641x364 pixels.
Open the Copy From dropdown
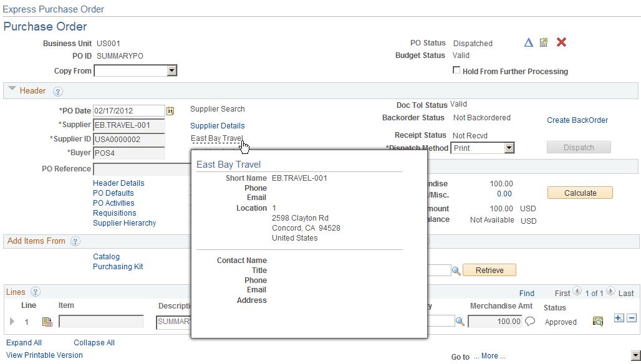tap(171, 70)
